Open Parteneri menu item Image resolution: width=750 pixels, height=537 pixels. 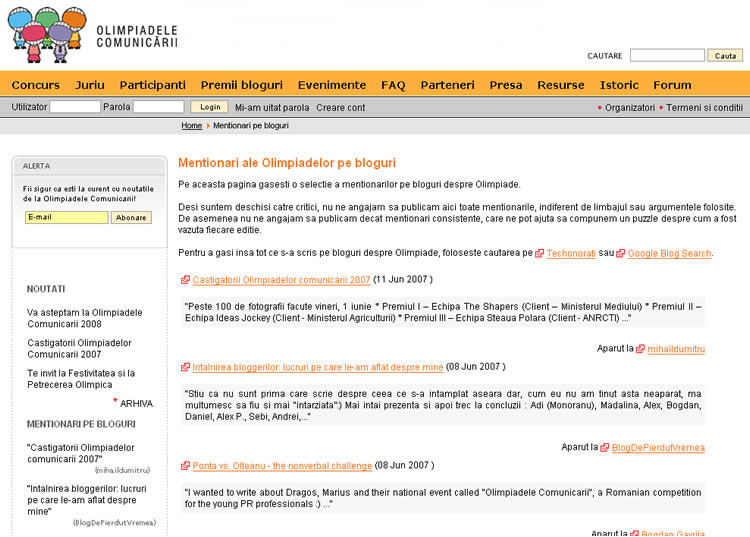point(447,85)
